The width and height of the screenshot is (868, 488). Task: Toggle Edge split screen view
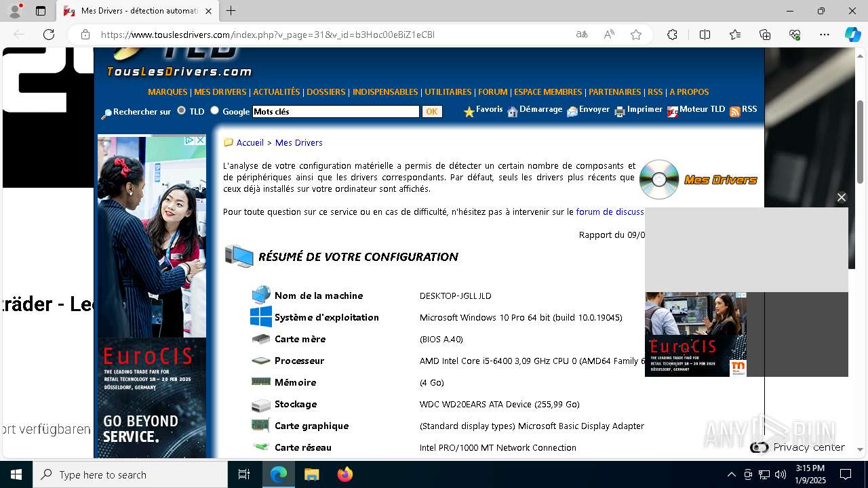coord(705,35)
